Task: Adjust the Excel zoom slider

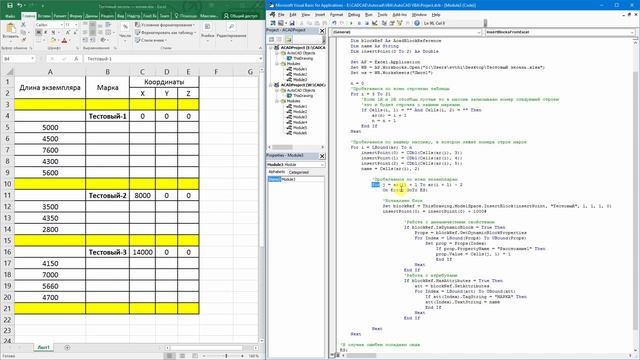Action: click(226, 356)
